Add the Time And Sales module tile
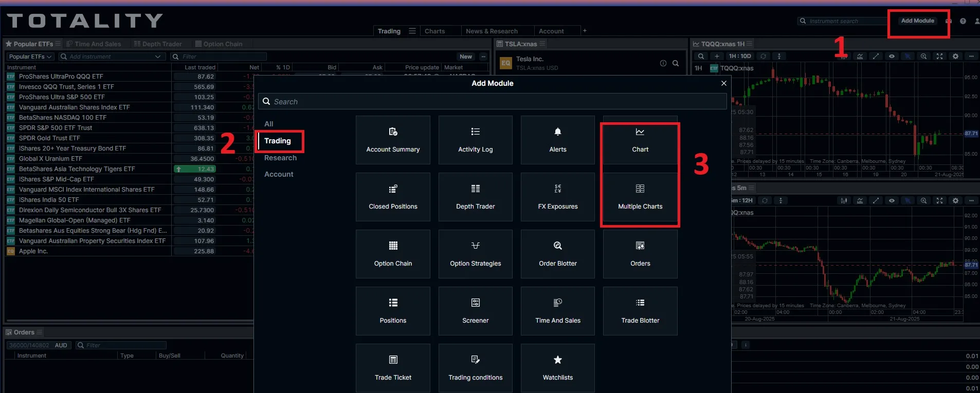Viewport: 980px width, 393px height. pyautogui.click(x=557, y=311)
